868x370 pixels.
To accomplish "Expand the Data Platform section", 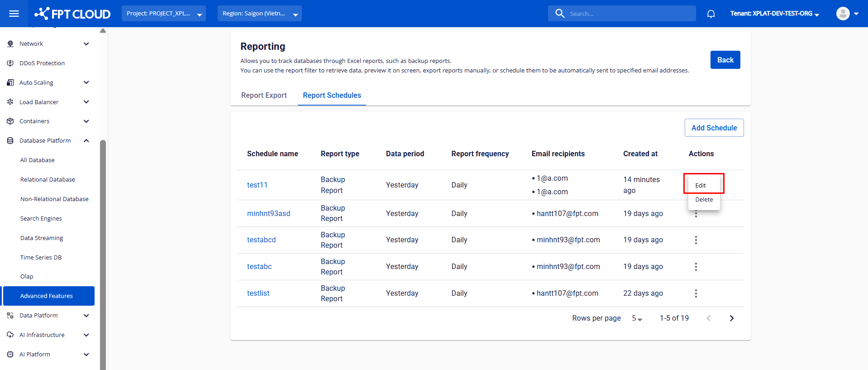I will pos(86,316).
